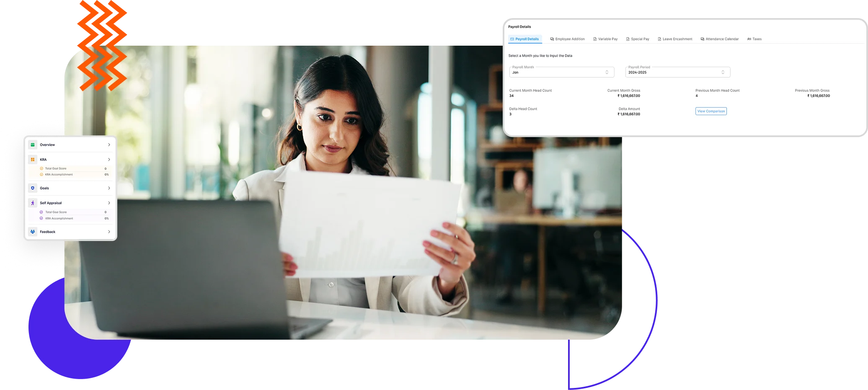The height and width of the screenshot is (390, 868).
Task: Expand the Feedback row chevron
Action: click(109, 232)
